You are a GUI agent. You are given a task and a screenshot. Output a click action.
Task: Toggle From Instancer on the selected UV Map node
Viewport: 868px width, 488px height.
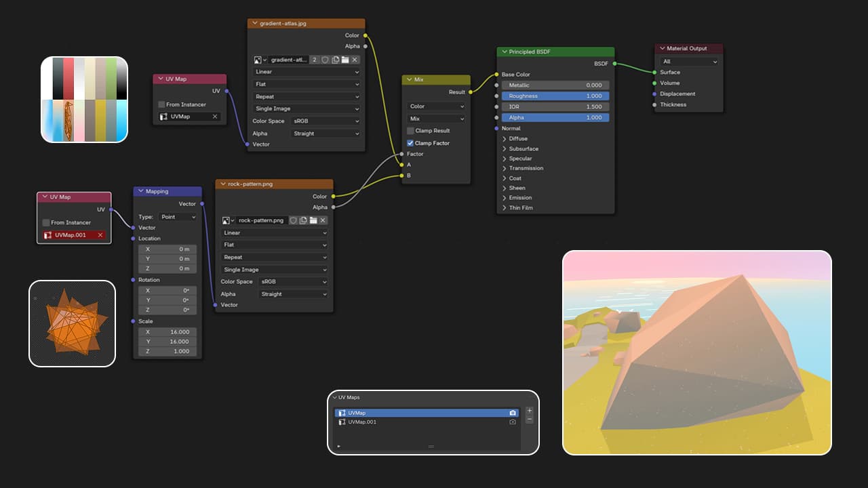point(46,222)
